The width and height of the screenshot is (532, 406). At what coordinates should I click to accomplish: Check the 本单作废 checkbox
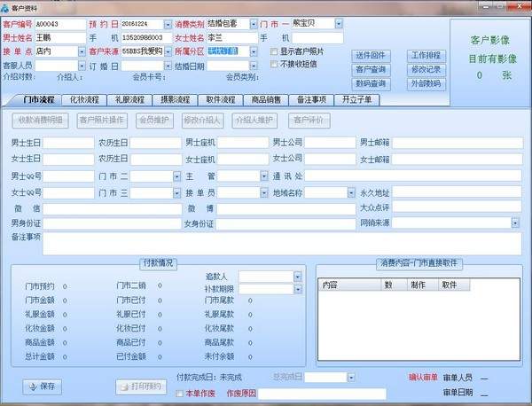pyautogui.click(x=180, y=394)
